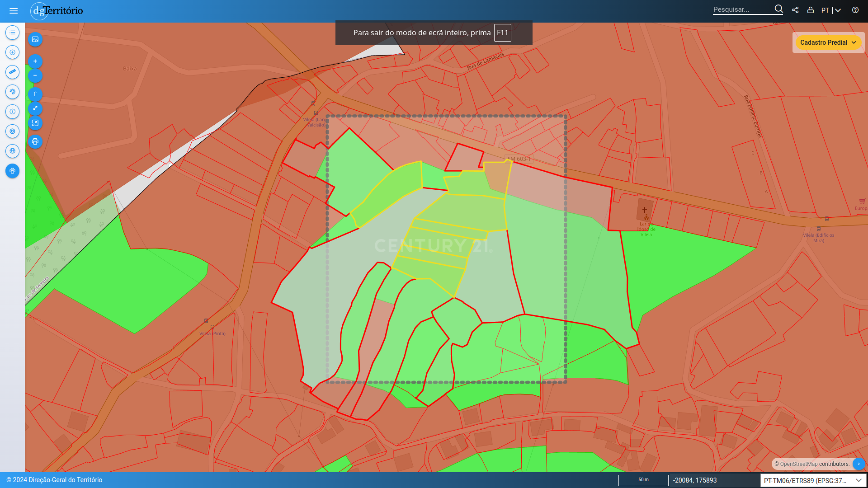Click the map print button below extent

pyautogui.click(x=35, y=142)
